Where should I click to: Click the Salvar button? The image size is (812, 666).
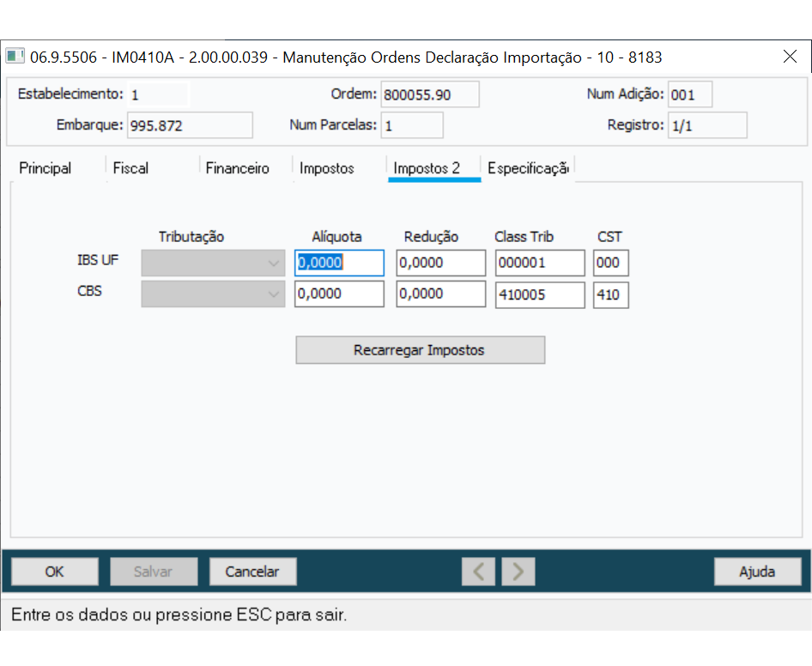(x=154, y=572)
